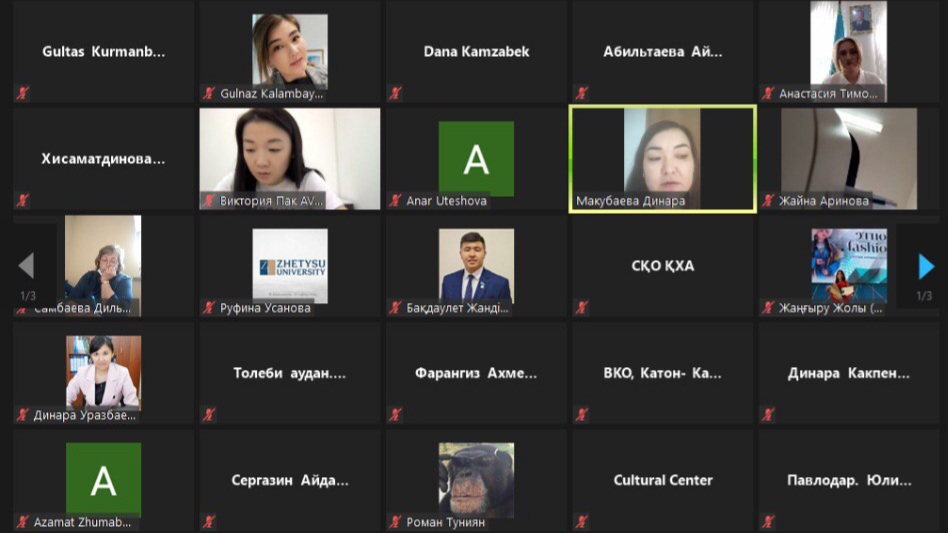Screen dimensions: 948x533
Task: Select Бақдаулет Жанді participant photo
Action: coord(476,265)
